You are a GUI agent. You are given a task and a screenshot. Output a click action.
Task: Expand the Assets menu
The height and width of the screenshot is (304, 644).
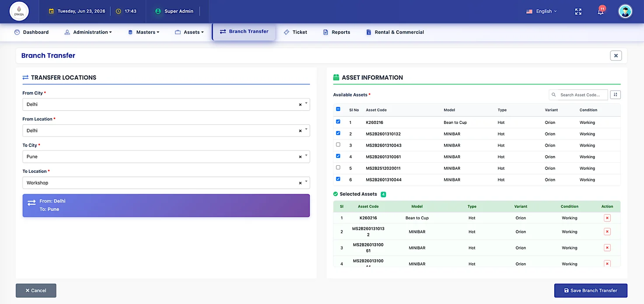tap(189, 32)
